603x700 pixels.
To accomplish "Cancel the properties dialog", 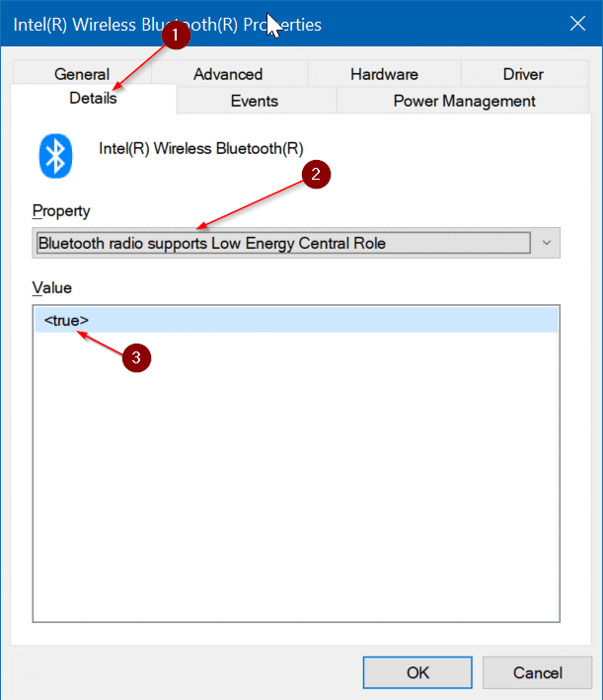I will tap(538, 672).
